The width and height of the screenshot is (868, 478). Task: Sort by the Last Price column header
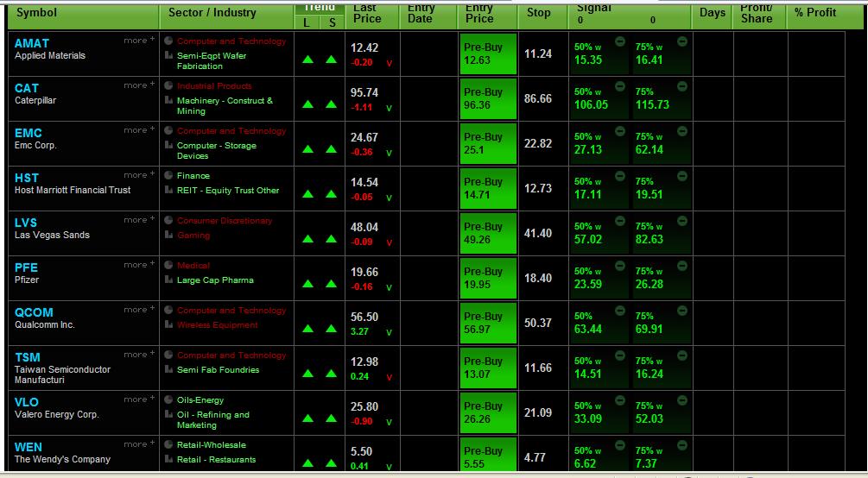click(x=367, y=13)
